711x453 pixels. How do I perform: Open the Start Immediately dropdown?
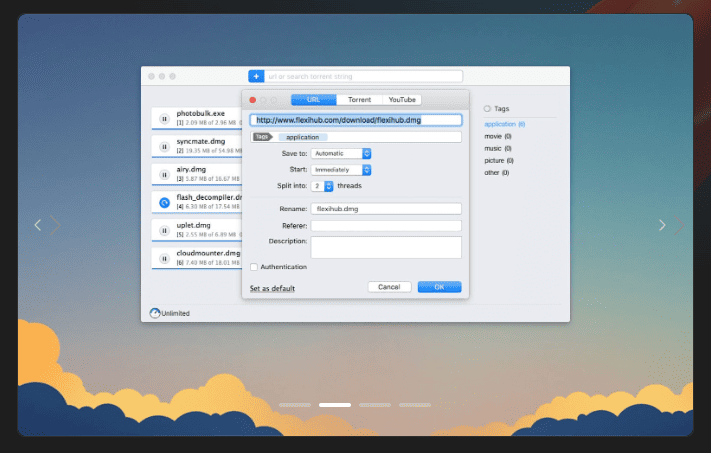(x=341, y=170)
